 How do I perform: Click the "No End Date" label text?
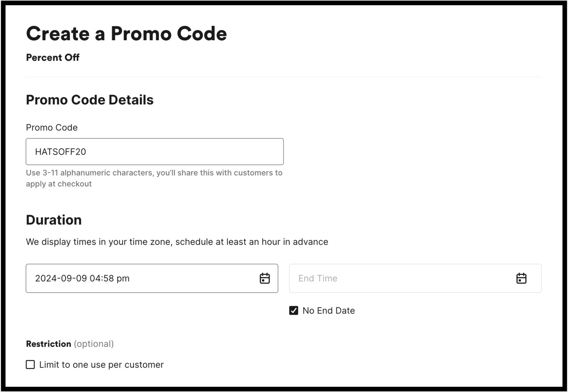pyautogui.click(x=329, y=311)
